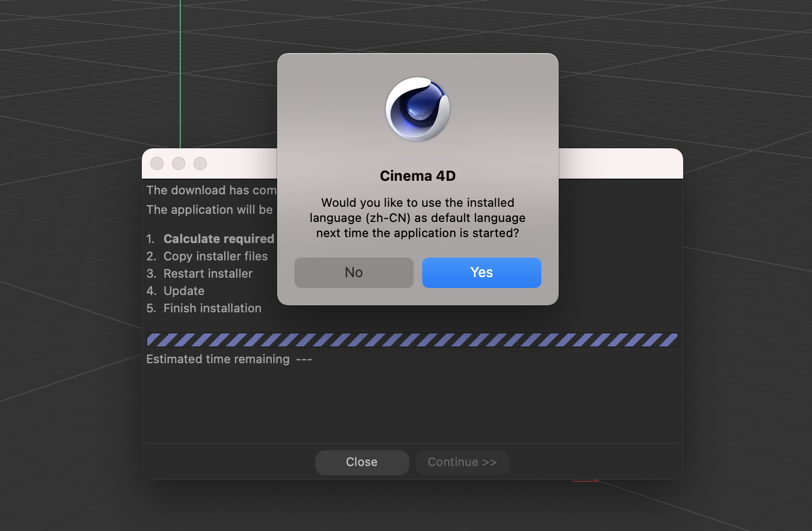Click 'The application will be' text line

click(x=209, y=209)
